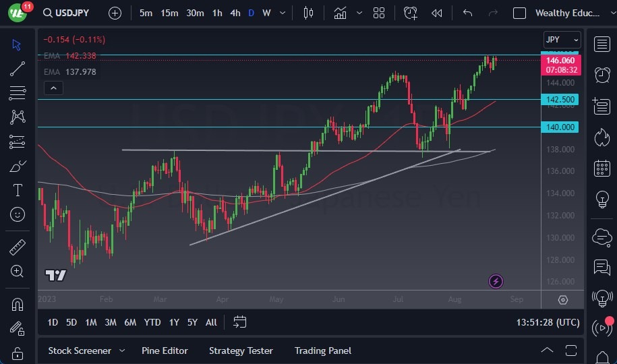This screenshot has width=617, height=364.
Task: Toggle magnet mode for drawings
Action: click(x=18, y=304)
